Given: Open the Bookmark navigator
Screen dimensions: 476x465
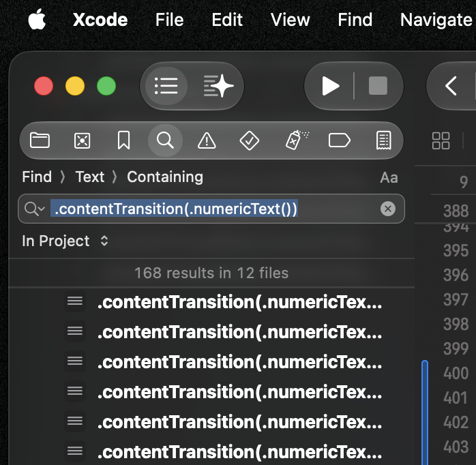Looking at the screenshot, I should [x=123, y=140].
